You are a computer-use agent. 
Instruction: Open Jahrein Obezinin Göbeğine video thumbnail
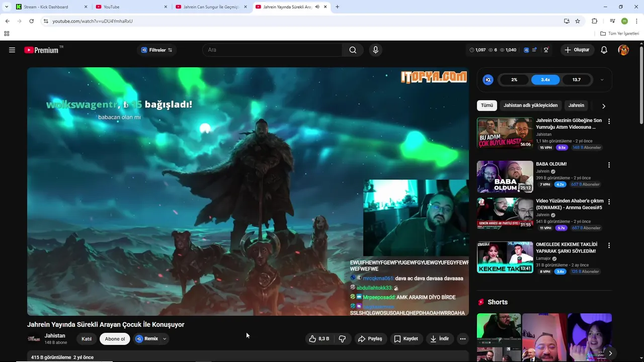pyautogui.click(x=505, y=133)
